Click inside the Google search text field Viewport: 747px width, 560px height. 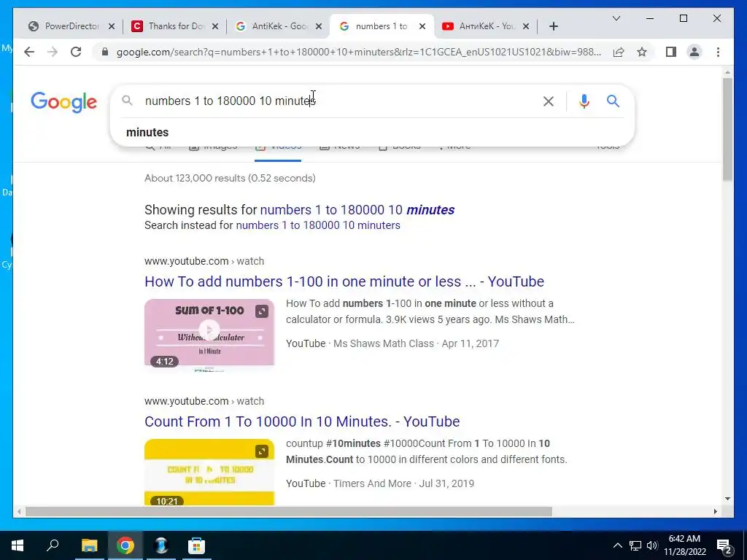coord(338,101)
